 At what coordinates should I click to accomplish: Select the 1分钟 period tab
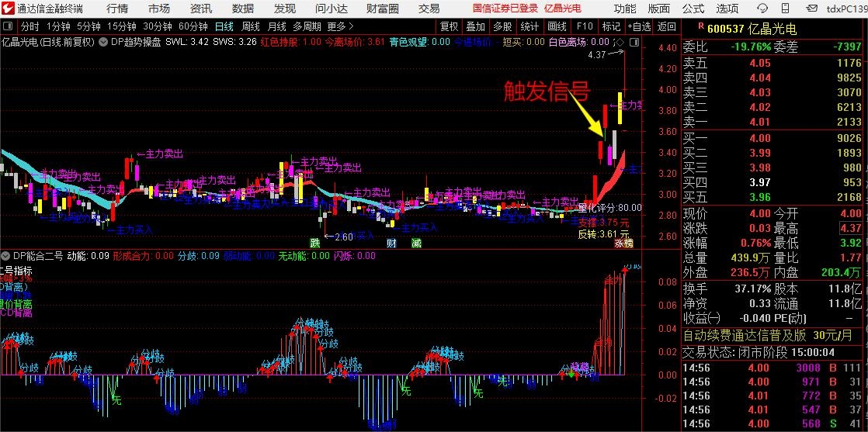point(58,26)
